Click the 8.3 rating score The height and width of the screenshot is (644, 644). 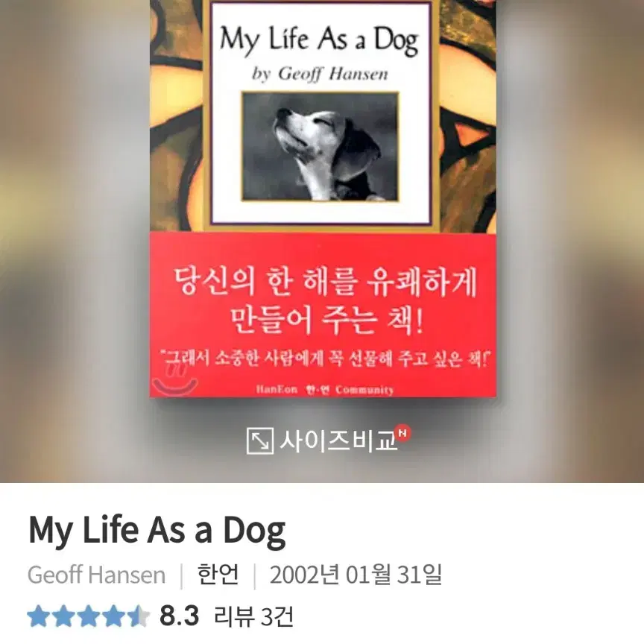coord(179,616)
